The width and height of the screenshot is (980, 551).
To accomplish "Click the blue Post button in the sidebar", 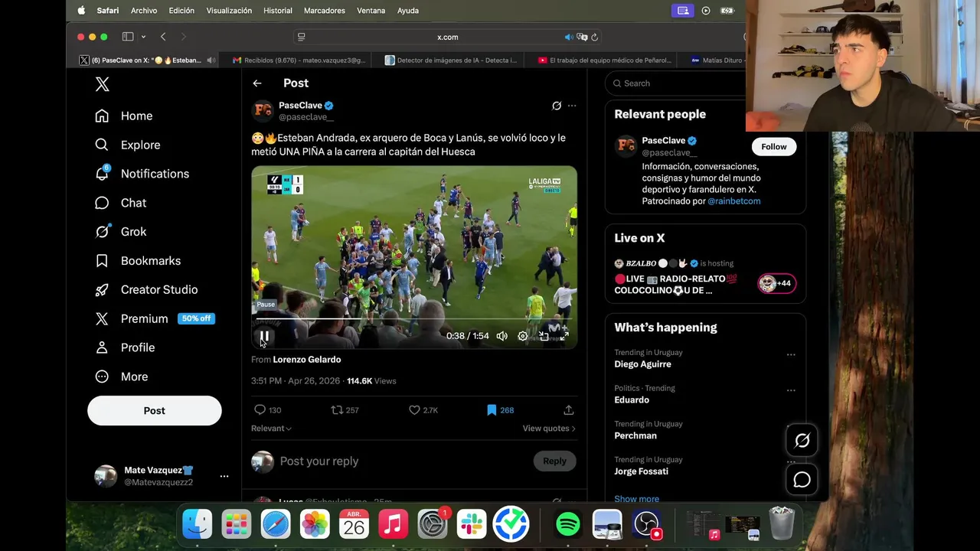I will (154, 411).
